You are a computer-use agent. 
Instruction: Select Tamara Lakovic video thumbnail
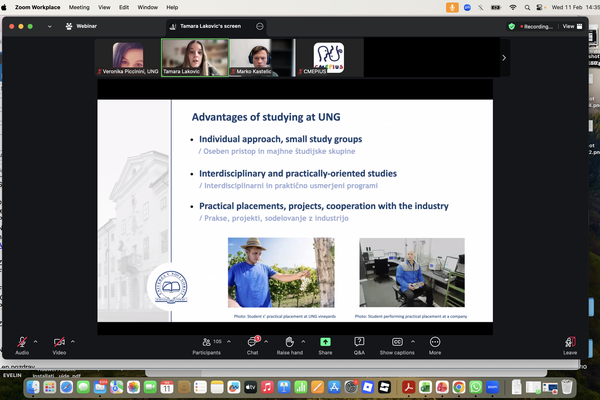tap(195, 57)
